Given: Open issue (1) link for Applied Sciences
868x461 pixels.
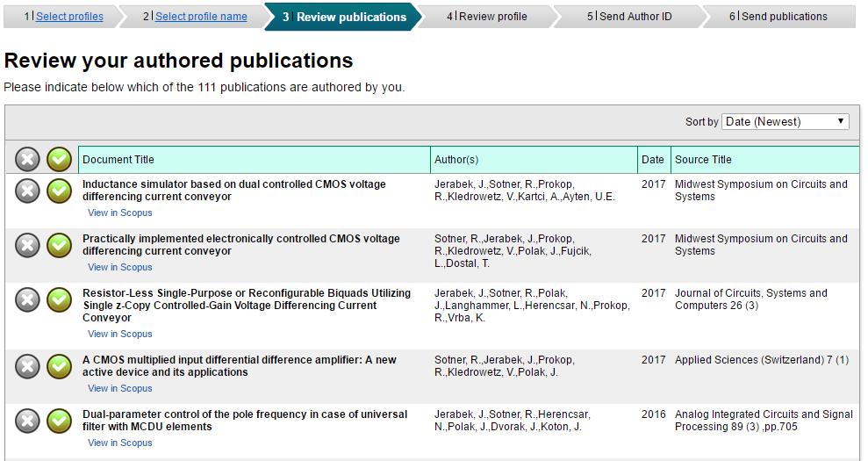Looking at the screenshot, I should [x=842, y=360].
